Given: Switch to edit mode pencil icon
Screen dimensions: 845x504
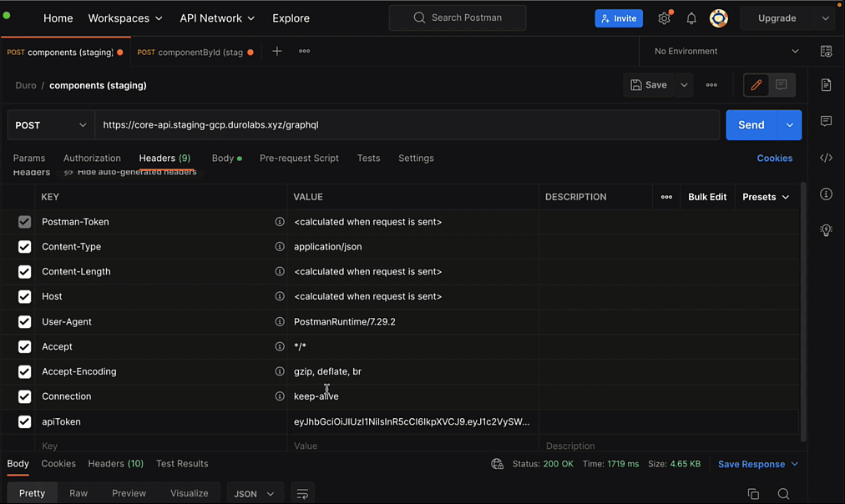Looking at the screenshot, I should coord(756,85).
